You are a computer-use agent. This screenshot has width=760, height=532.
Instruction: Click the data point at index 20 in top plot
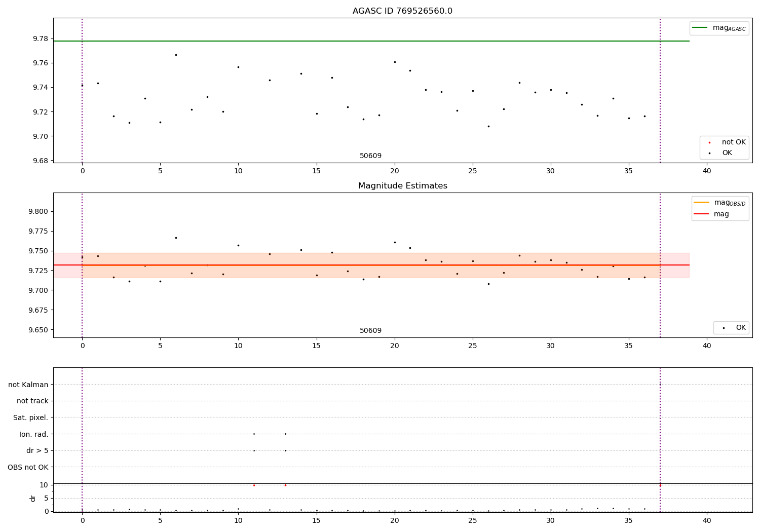395,62
